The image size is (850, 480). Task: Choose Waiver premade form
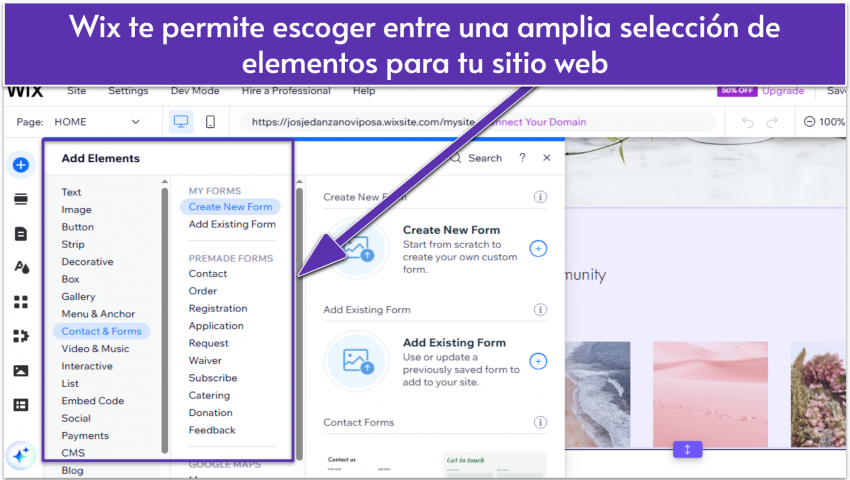[x=205, y=360]
